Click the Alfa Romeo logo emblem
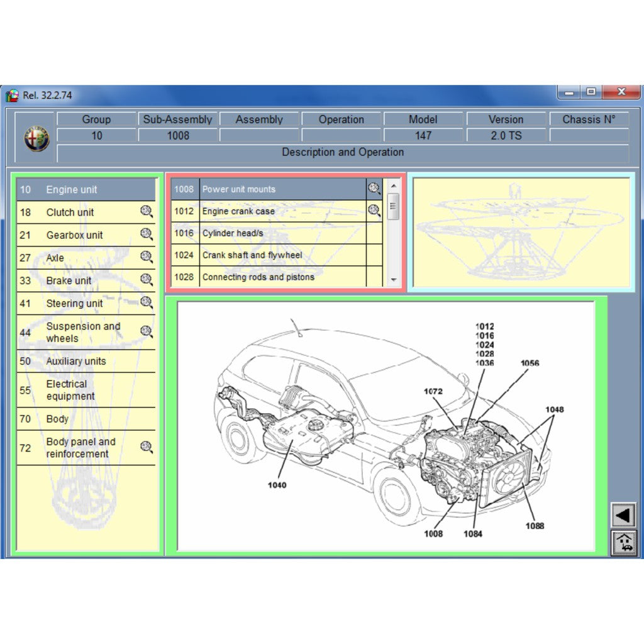The width and height of the screenshot is (644, 644). click(x=36, y=138)
